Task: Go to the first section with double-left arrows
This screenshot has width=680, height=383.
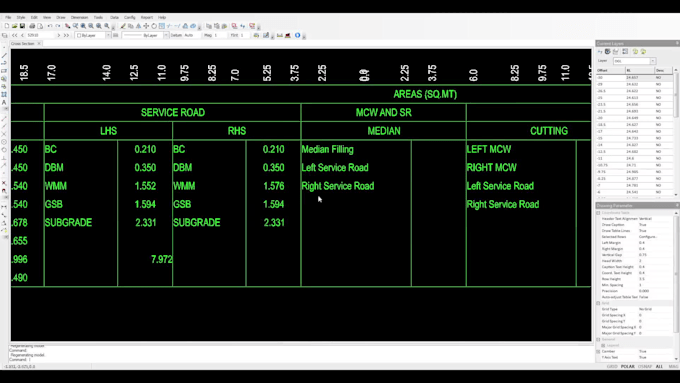Action: click(14, 35)
